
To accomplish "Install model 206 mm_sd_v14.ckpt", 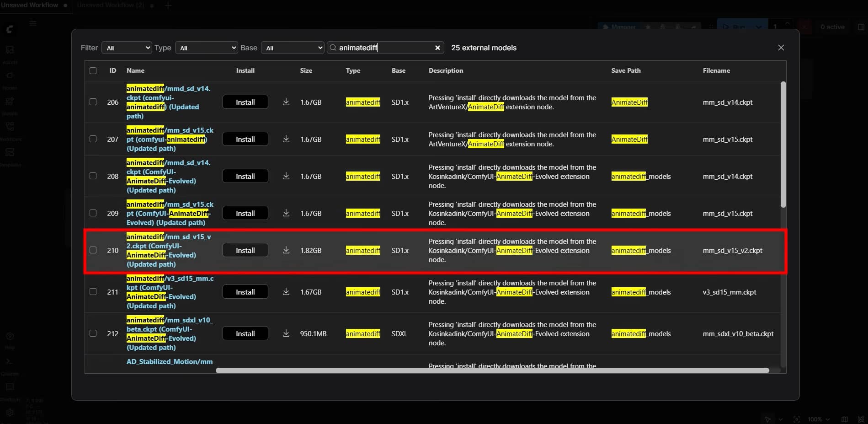I will tap(245, 102).
